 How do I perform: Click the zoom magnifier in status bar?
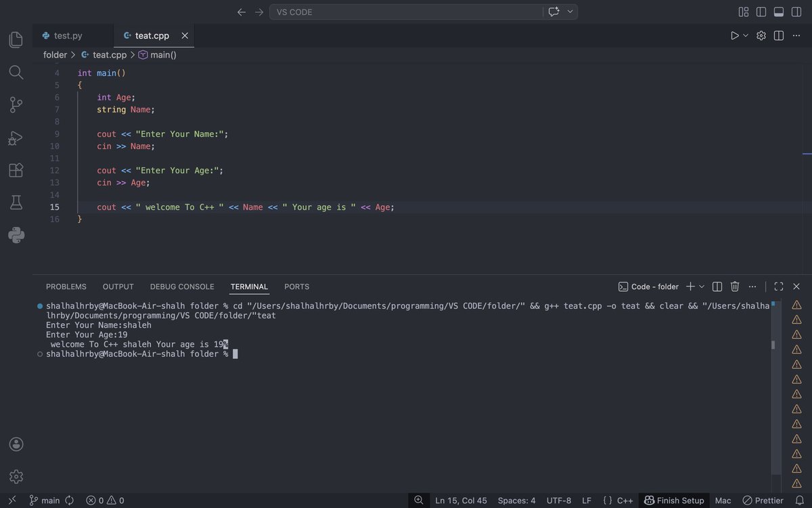pyautogui.click(x=419, y=501)
